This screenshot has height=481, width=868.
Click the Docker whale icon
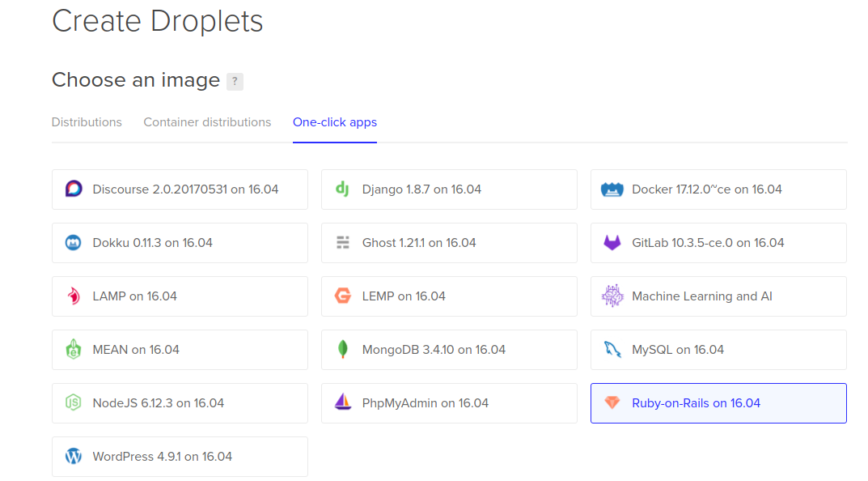point(612,189)
